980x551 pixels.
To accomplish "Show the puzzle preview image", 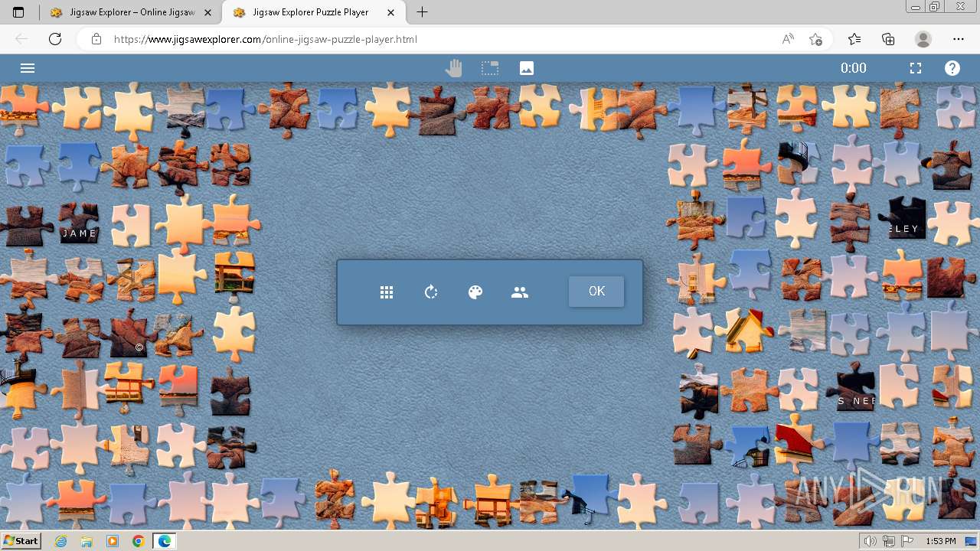I will point(527,68).
